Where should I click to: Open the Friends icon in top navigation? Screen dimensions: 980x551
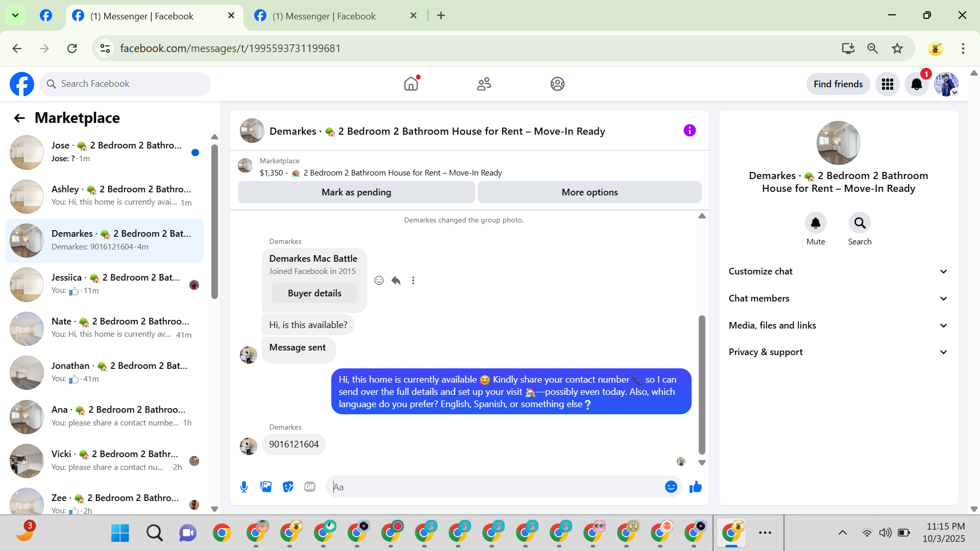point(484,84)
